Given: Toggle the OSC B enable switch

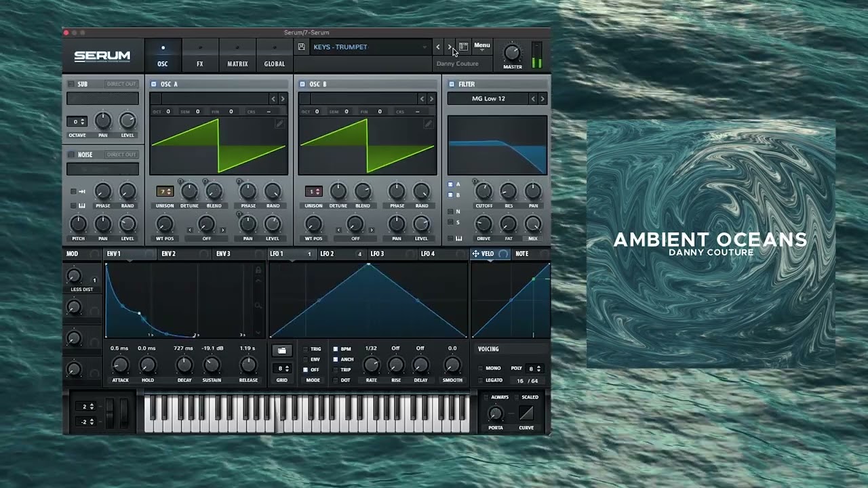Looking at the screenshot, I should (x=302, y=84).
